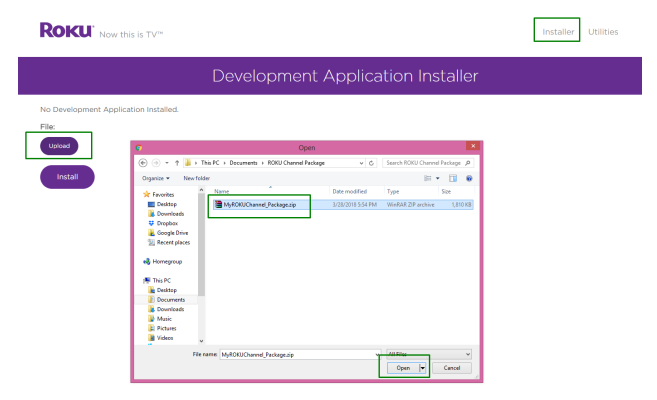Click navigation pane scrollbar up arrow

(201, 190)
